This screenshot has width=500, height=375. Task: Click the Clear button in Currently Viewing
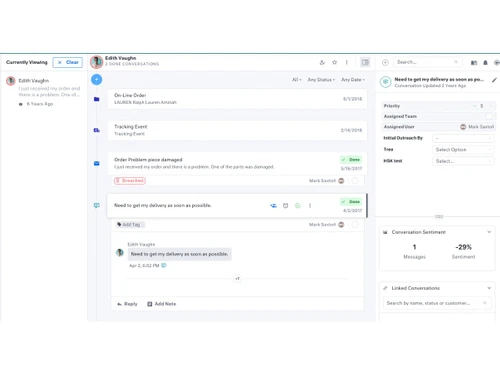(x=68, y=62)
